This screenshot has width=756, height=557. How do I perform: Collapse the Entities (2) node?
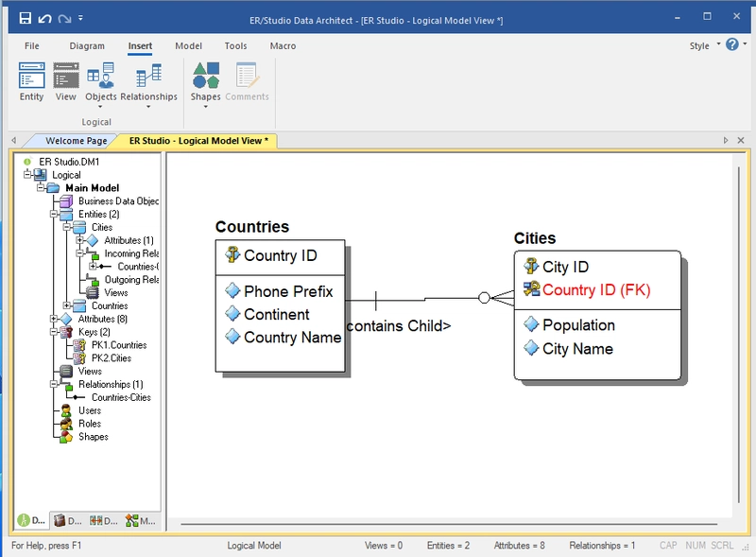[54, 214]
